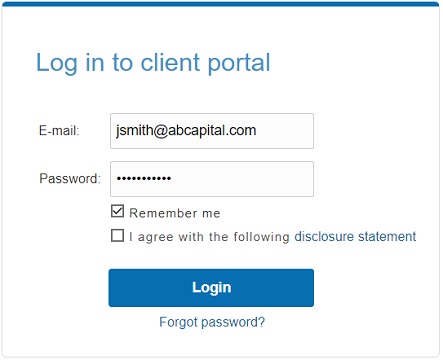Click the Remember me label text
The image size is (443, 364).
point(175,213)
